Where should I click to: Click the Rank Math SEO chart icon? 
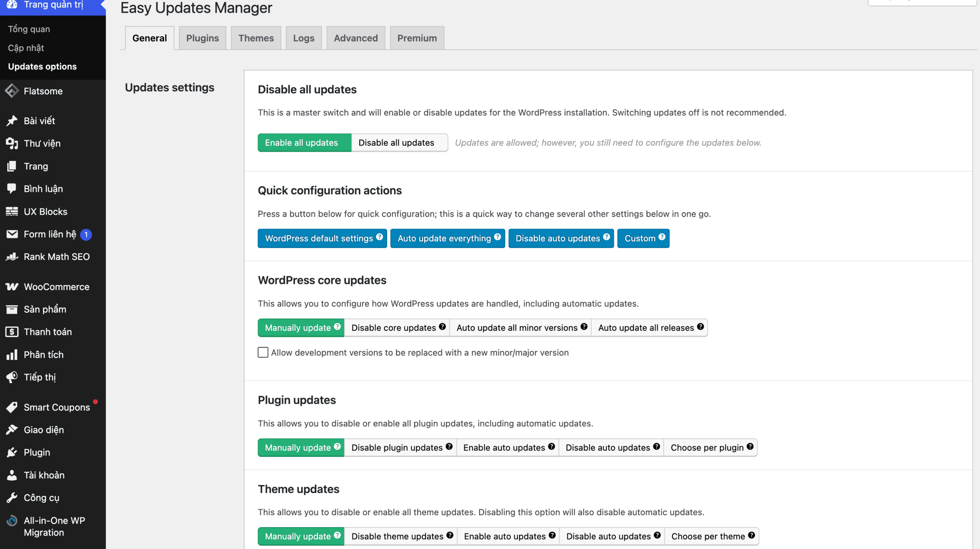coord(12,257)
